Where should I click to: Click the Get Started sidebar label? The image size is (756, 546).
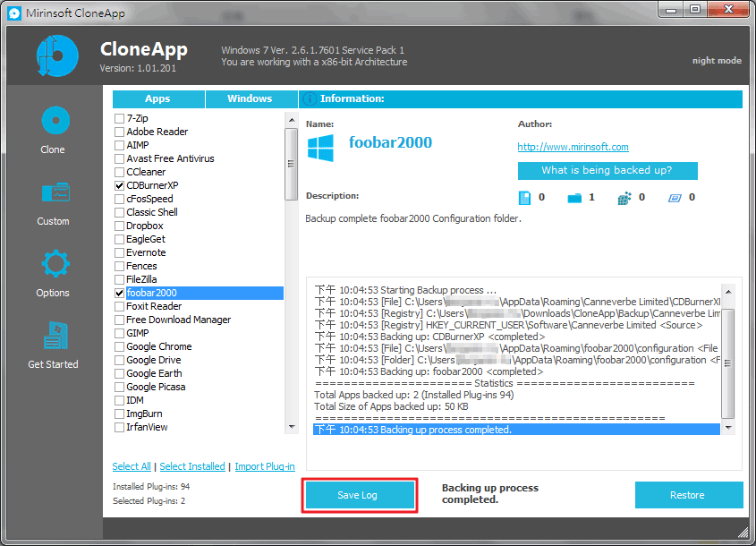pyautogui.click(x=53, y=364)
